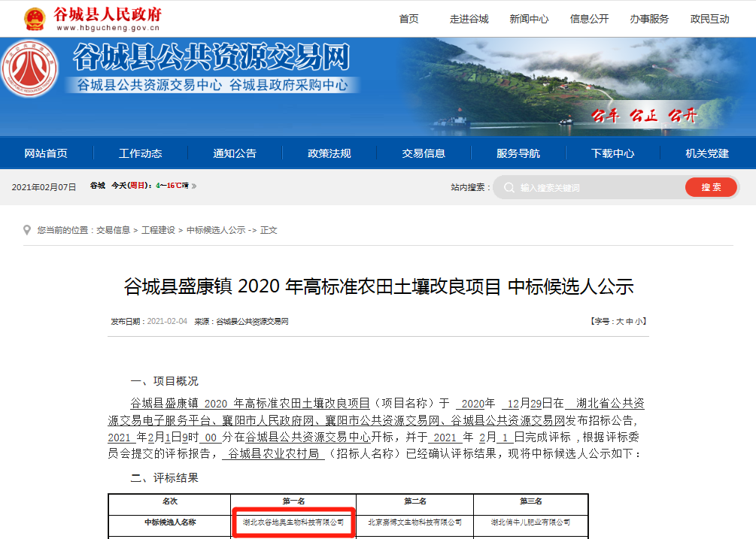
Task: Open 政民互动 in the top navigation
Action: tap(709, 19)
